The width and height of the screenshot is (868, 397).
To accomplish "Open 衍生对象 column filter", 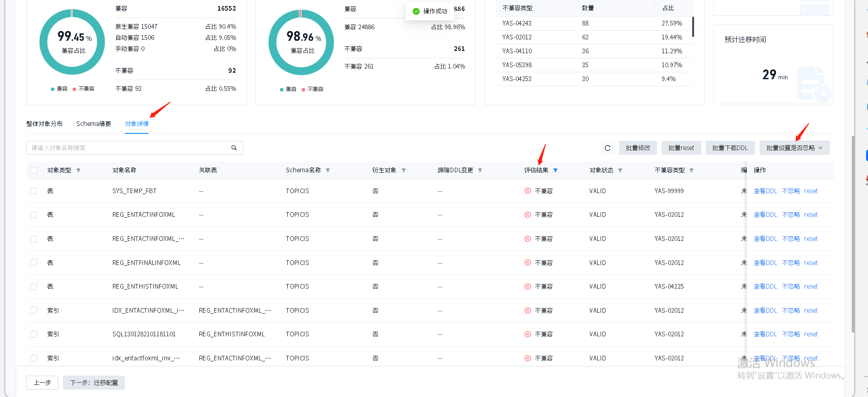I will click(403, 170).
